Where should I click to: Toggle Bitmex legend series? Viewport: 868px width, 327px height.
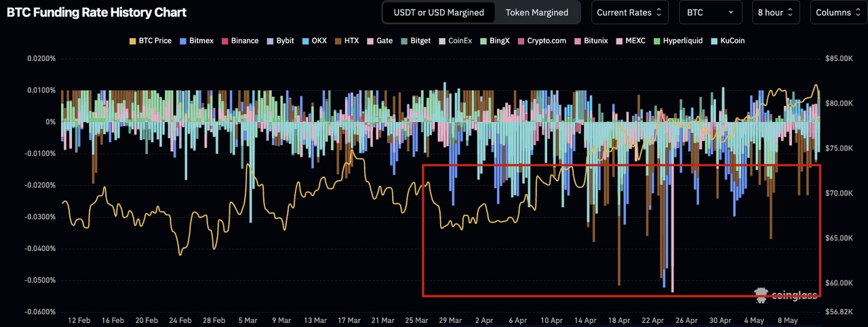(x=197, y=41)
